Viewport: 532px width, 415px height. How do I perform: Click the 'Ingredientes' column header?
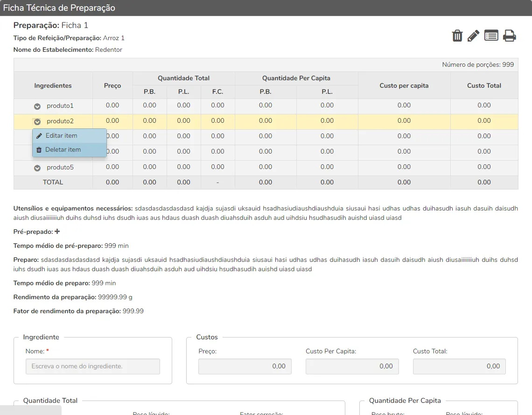click(x=53, y=85)
